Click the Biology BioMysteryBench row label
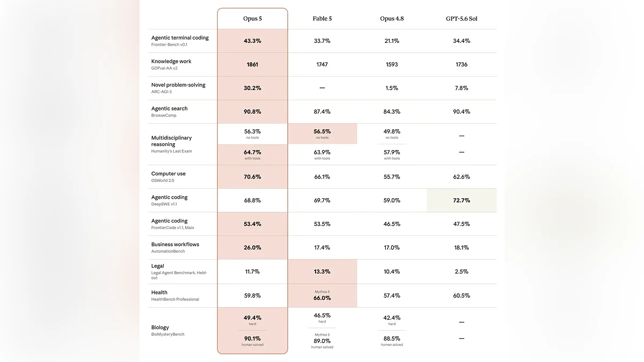644x362 pixels. click(x=167, y=330)
